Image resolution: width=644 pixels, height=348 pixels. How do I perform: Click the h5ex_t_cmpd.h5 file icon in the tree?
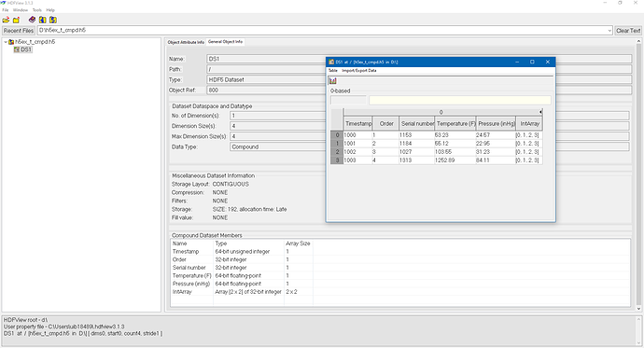11,42
